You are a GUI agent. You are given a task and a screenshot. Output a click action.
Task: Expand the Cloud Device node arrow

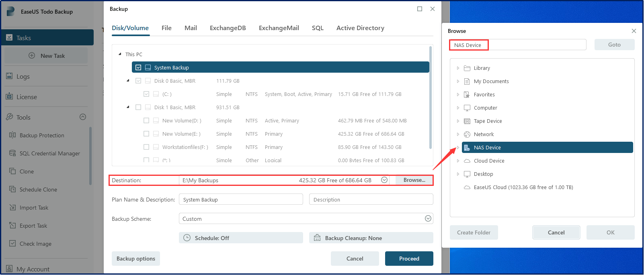point(458,161)
